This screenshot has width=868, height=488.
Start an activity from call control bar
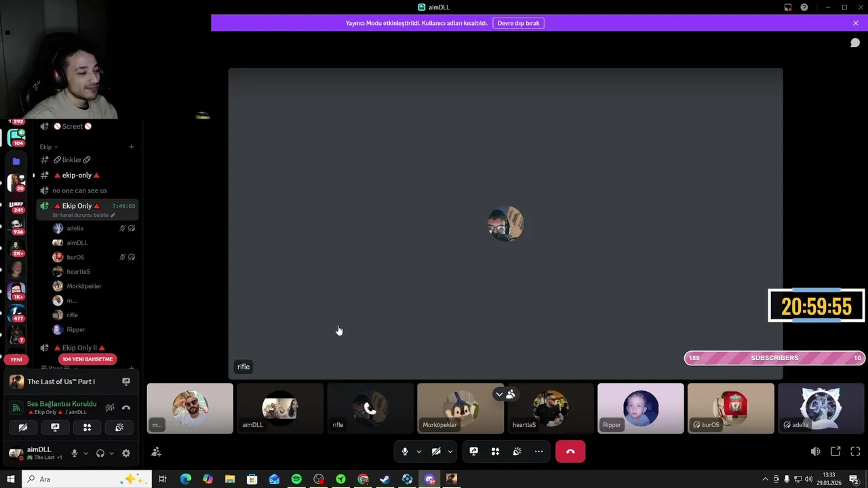[496, 451]
